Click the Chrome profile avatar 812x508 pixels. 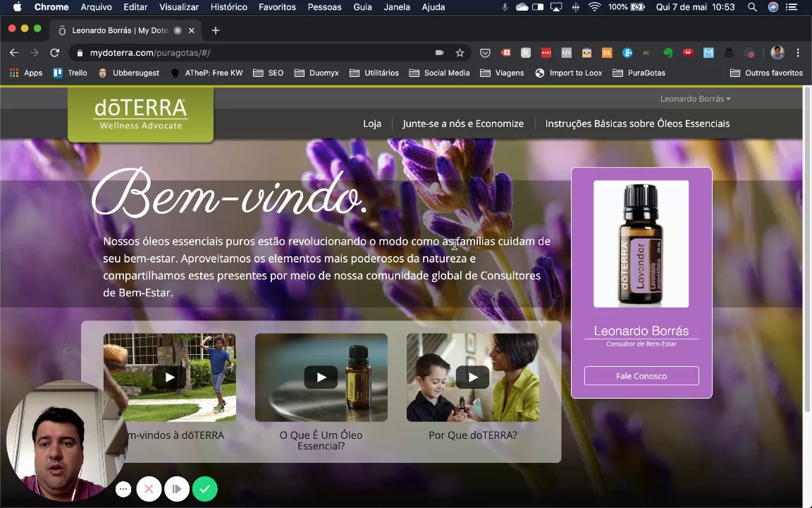777,52
